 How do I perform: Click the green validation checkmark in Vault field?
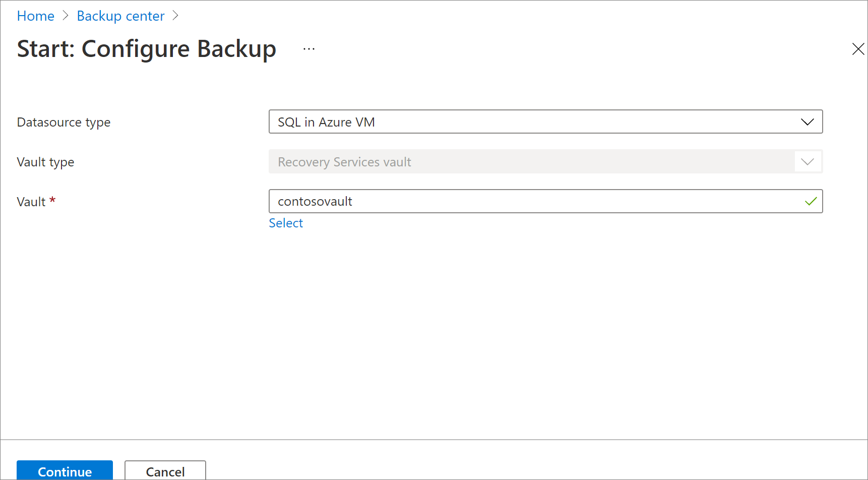pyautogui.click(x=811, y=201)
